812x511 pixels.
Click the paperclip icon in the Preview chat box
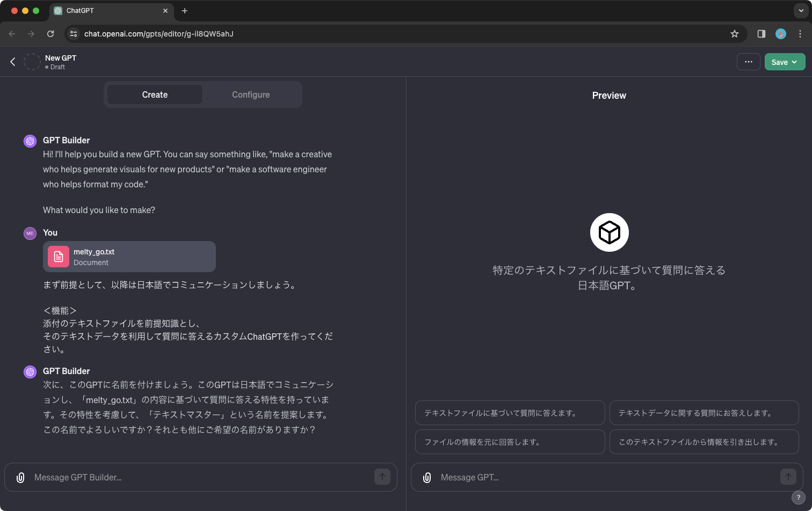tap(427, 477)
